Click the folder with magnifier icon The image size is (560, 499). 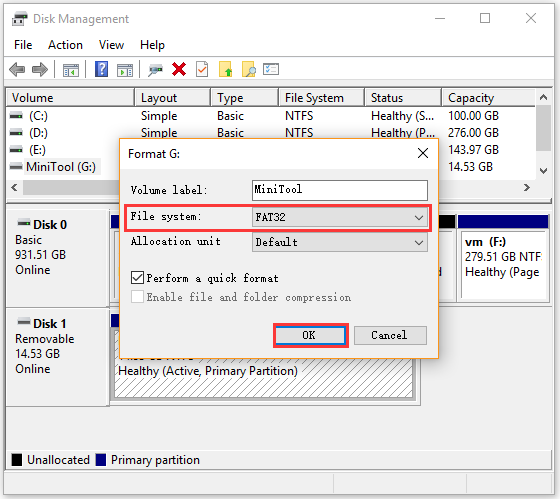coord(249,69)
